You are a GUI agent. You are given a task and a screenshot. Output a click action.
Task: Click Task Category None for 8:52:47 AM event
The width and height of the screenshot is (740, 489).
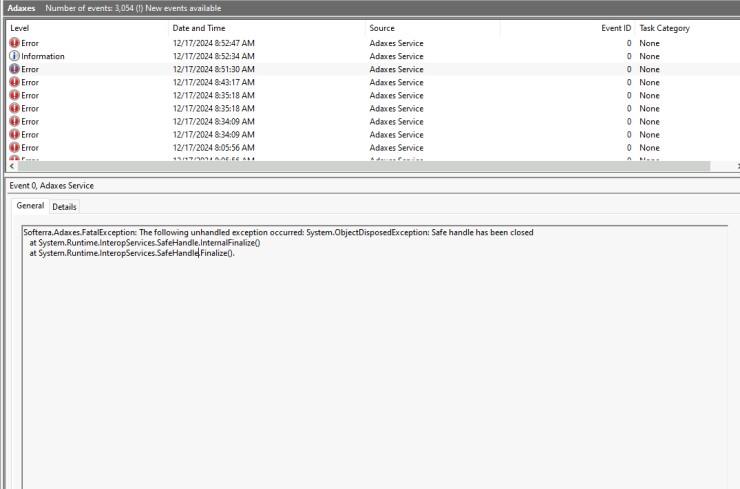pos(649,43)
